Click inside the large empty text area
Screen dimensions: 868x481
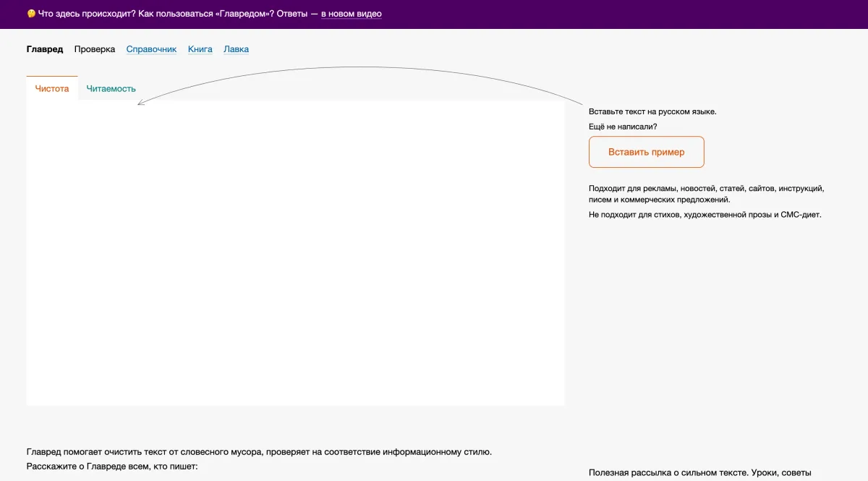pos(295,253)
